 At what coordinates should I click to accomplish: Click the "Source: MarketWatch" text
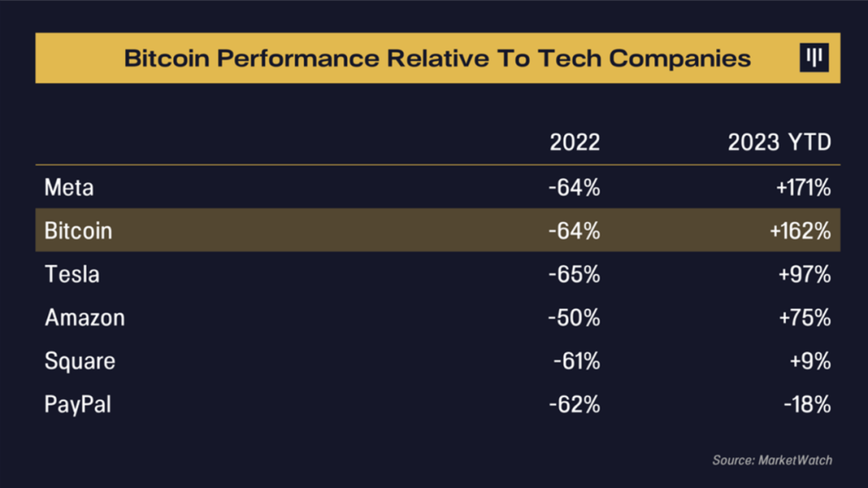[x=772, y=460]
